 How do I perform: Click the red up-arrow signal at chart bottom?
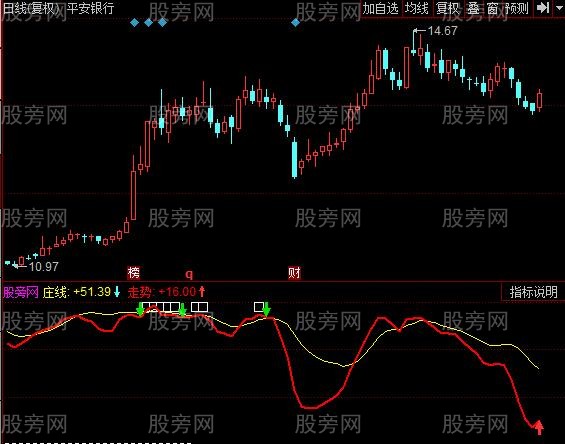pos(539,427)
